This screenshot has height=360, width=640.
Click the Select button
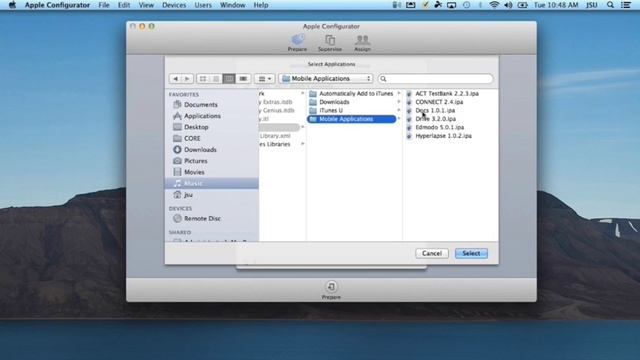pos(471,253)
